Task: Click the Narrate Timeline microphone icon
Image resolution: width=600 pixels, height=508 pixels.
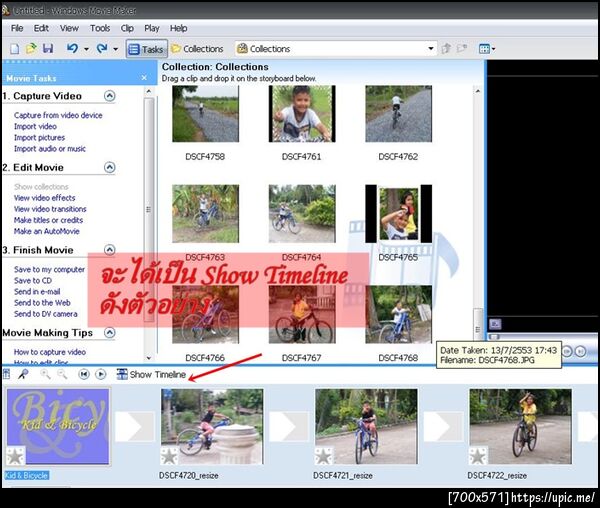Action: [23, 374]
